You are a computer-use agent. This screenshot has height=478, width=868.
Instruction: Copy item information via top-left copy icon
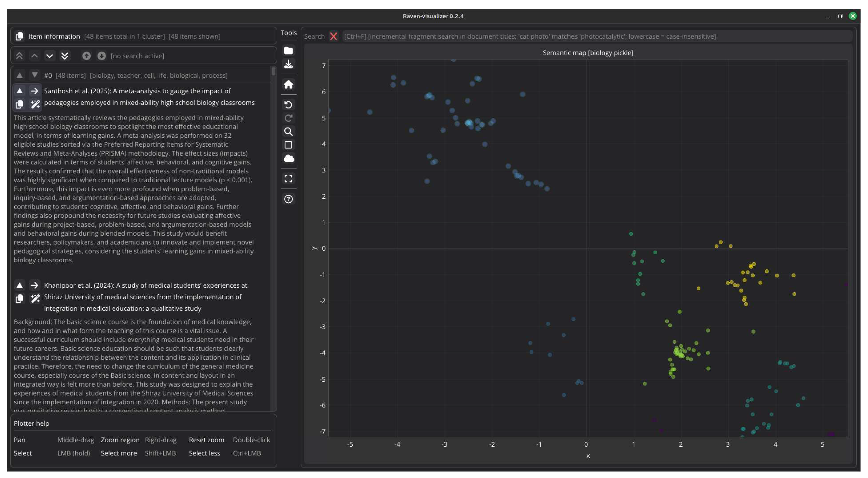(x=19, y=36)
